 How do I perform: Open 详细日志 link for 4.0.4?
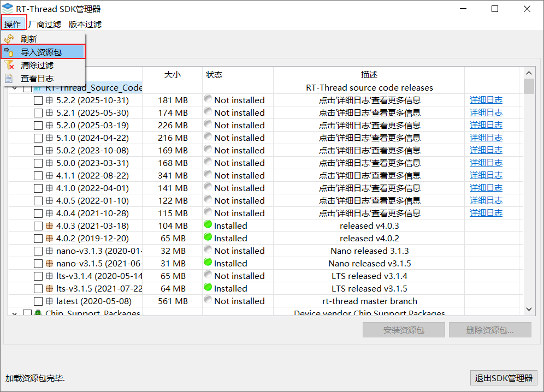[486, 213]
